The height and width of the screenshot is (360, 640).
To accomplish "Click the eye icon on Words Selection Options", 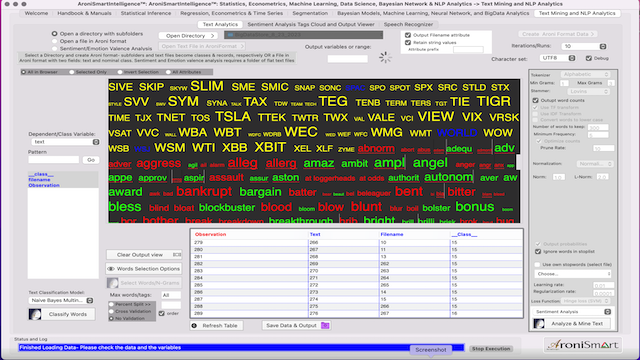I will [x=111, y=269].
